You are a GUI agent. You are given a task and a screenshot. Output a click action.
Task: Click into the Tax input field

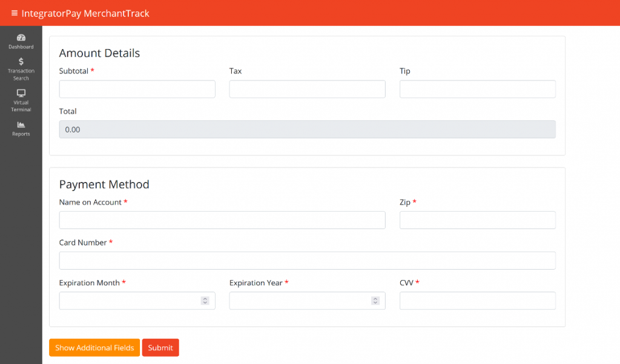tap(307, 89)
